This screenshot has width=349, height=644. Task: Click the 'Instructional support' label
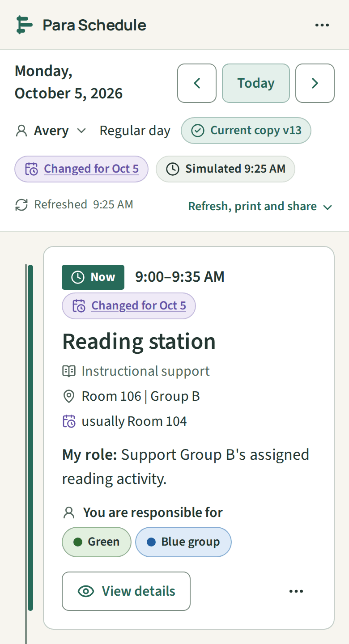click(x=145, y=371)
